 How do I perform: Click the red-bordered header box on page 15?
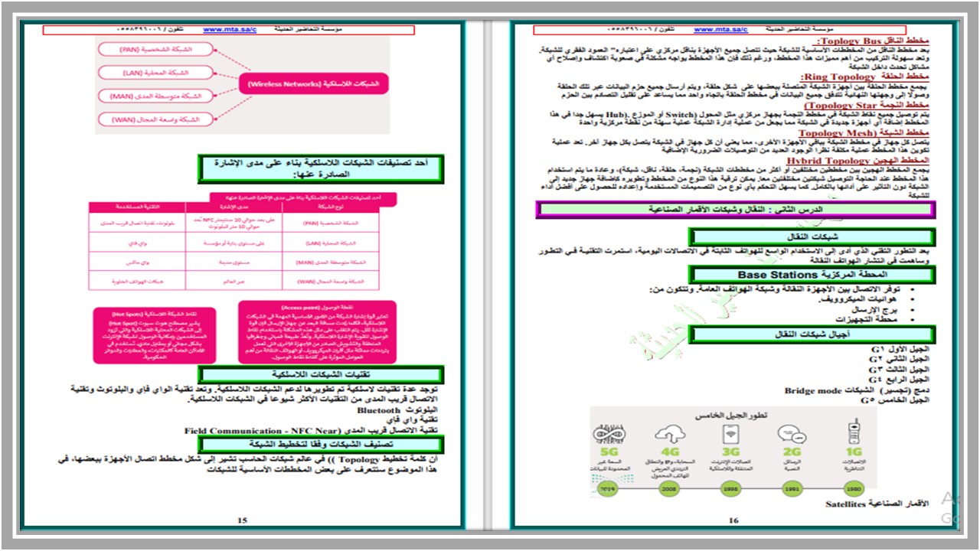pos(228,30)
